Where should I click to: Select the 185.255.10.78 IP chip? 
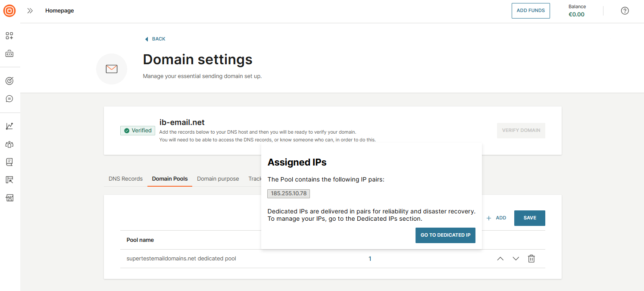point(288,194)
